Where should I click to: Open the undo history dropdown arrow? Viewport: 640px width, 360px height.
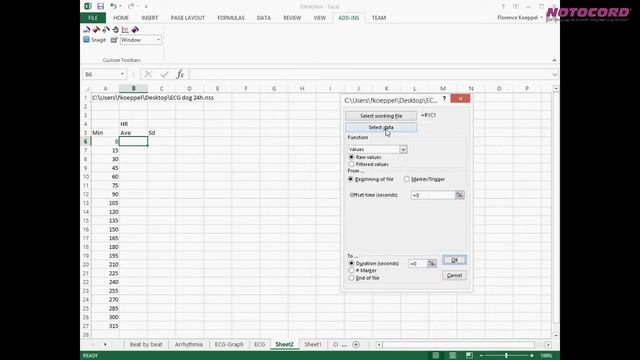click(x=120, y=7)
